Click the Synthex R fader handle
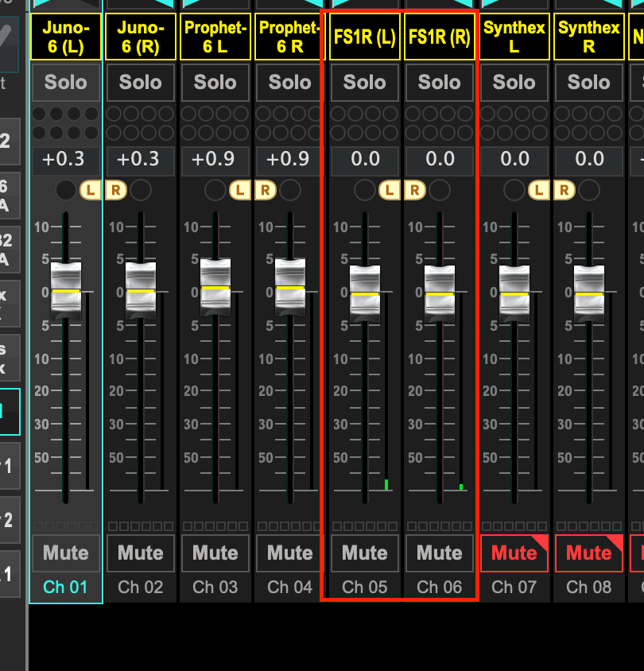 click(589, 294)
